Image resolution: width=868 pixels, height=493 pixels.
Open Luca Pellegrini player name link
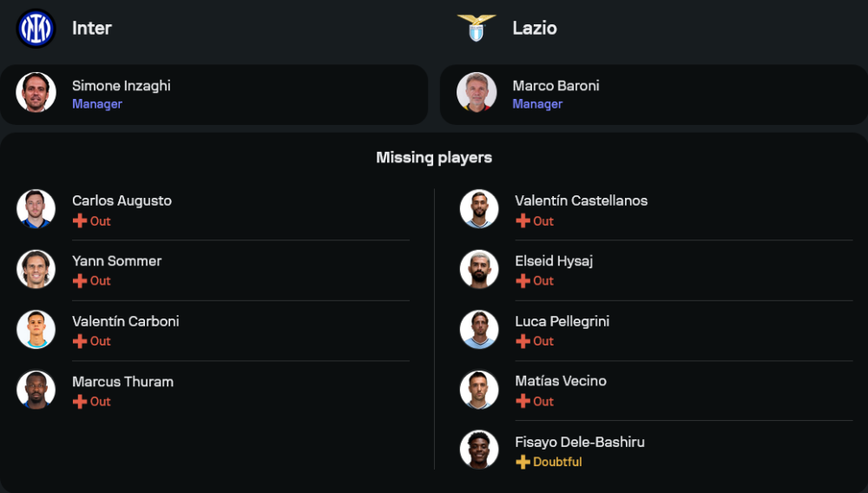[562, 321]
